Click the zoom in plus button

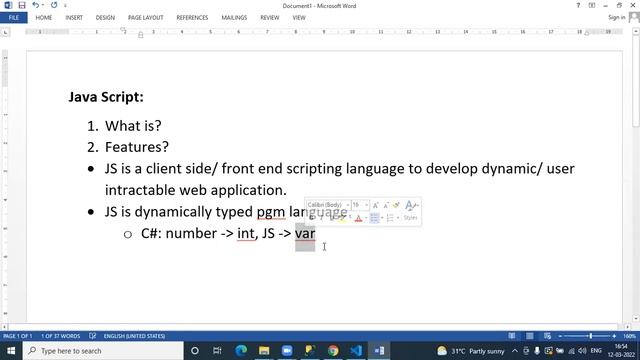(x=614, y=336)
